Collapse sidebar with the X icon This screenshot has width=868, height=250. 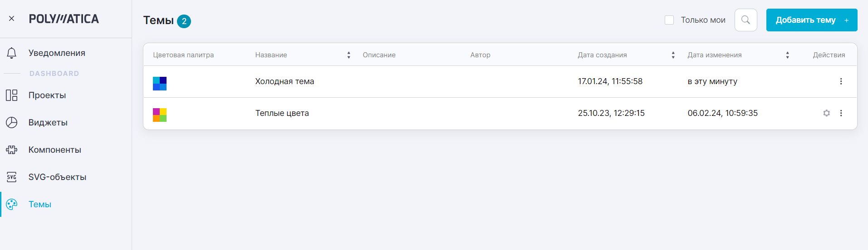pyautogui.click(x=12, y=19)
